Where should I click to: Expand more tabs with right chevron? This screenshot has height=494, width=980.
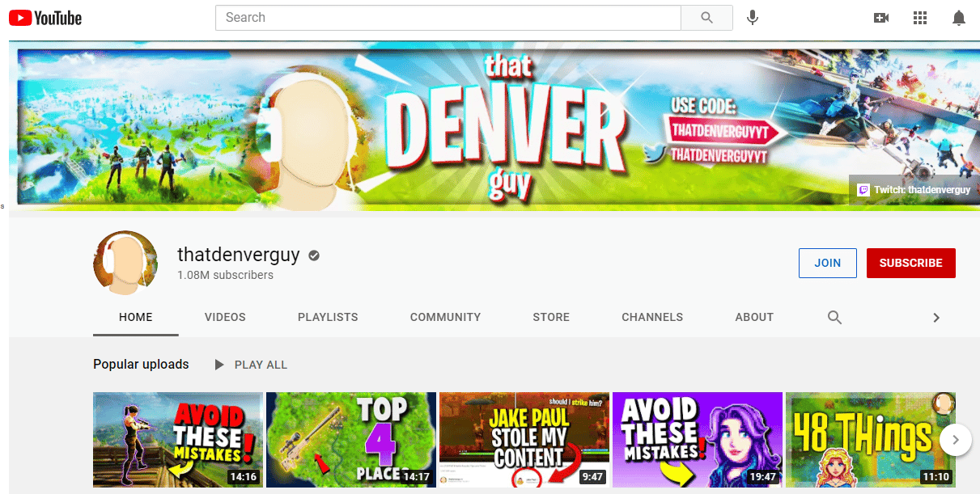pyautogui.click(x=936, y=318)
